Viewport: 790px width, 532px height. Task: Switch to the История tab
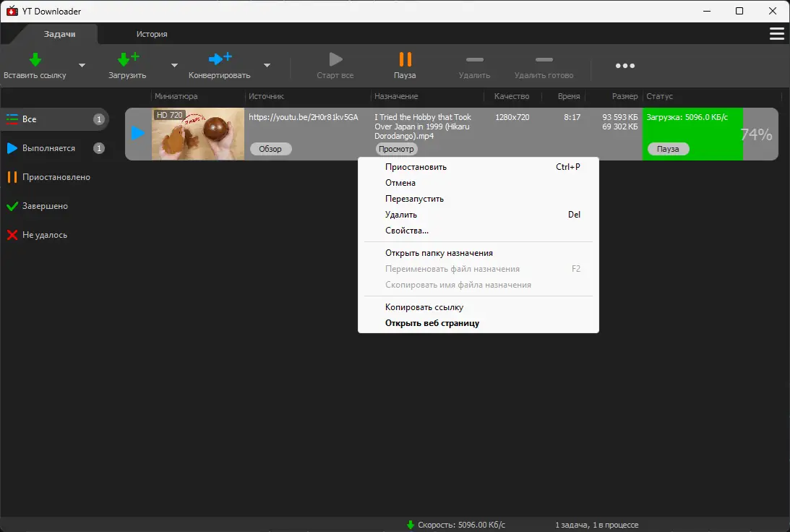point(152,34)
